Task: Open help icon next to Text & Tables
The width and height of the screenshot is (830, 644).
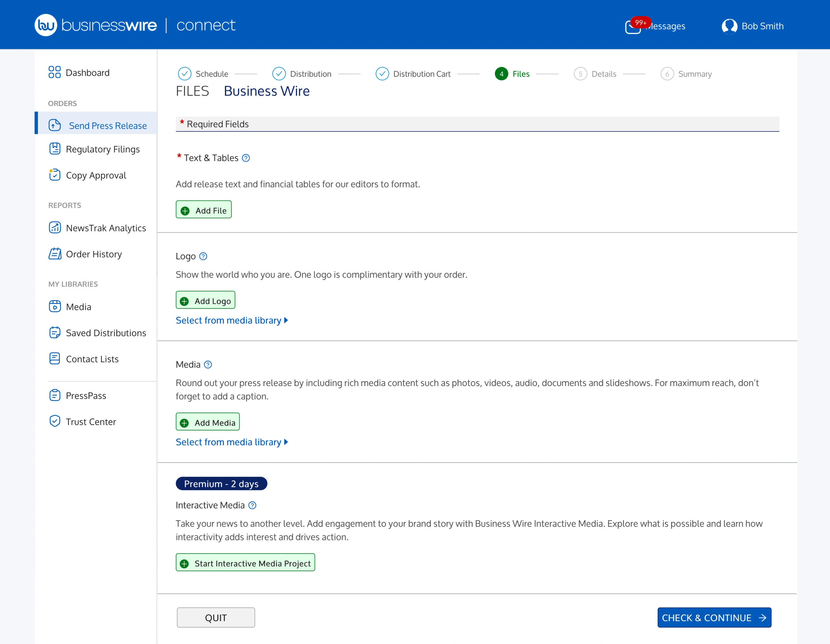Action: coord(246,158)
